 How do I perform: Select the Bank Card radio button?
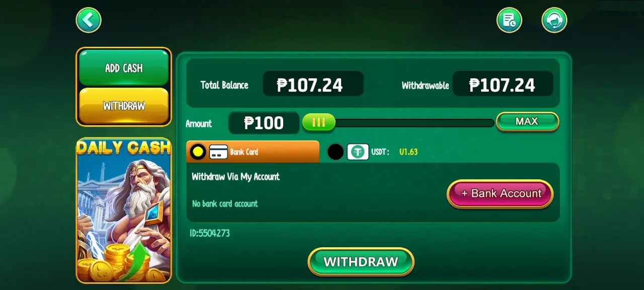click(x=198, y=152)
